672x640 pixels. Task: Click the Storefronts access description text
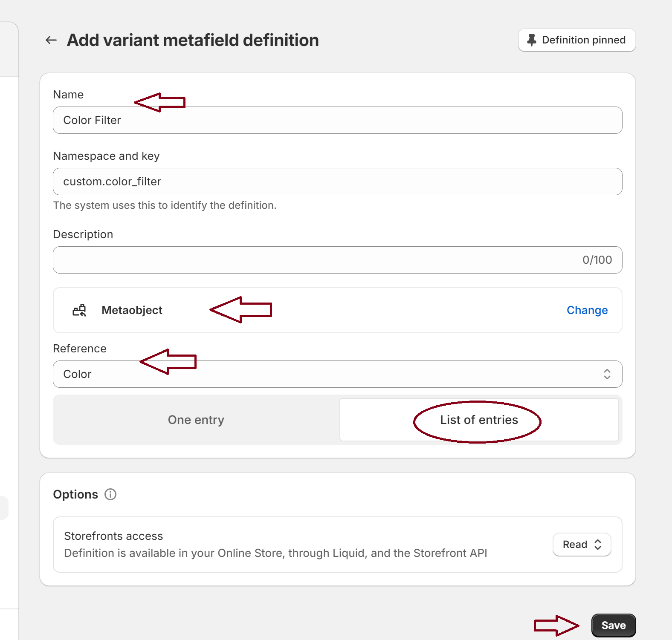click(275, 553)
